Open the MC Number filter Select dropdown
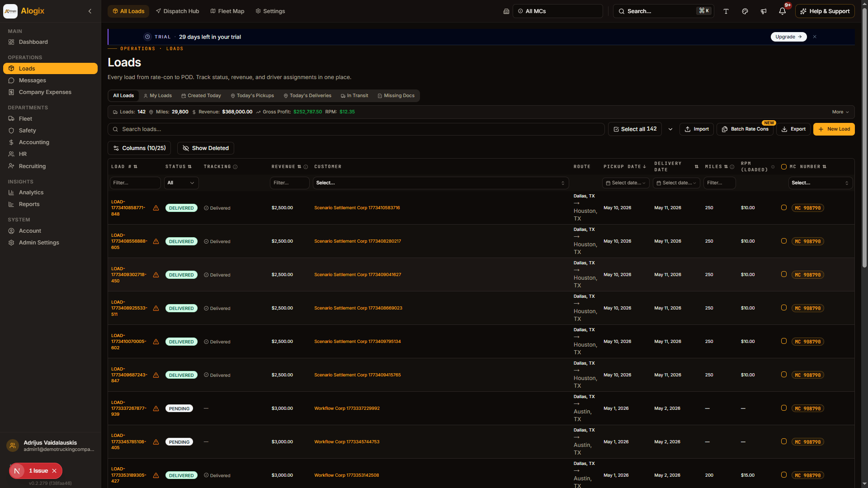Viewport: 868px width, 488px height. [821, 183]
